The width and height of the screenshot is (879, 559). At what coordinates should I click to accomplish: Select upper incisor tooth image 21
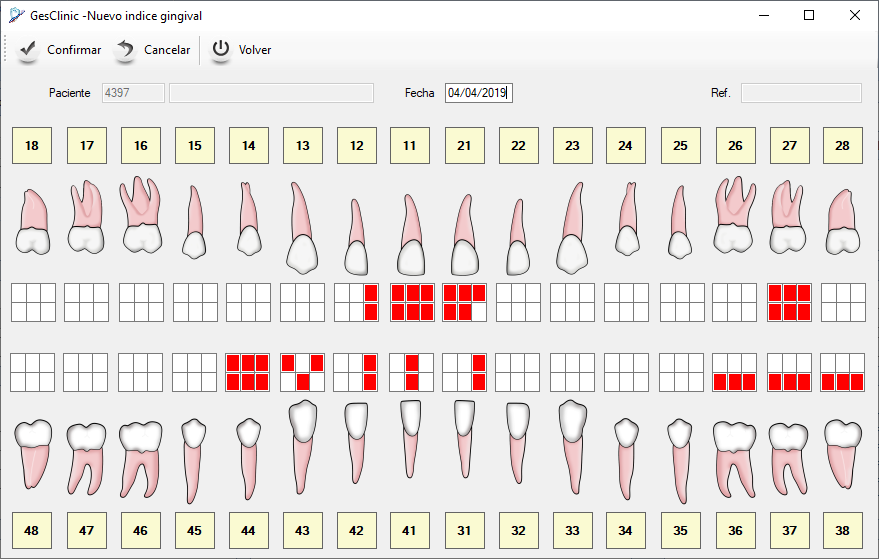coord(465,235)
